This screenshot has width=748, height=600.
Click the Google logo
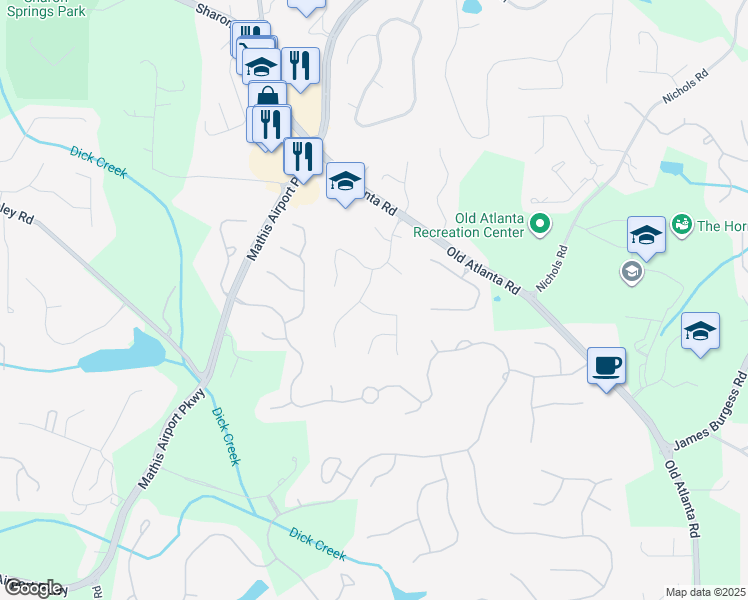point(33,589)
